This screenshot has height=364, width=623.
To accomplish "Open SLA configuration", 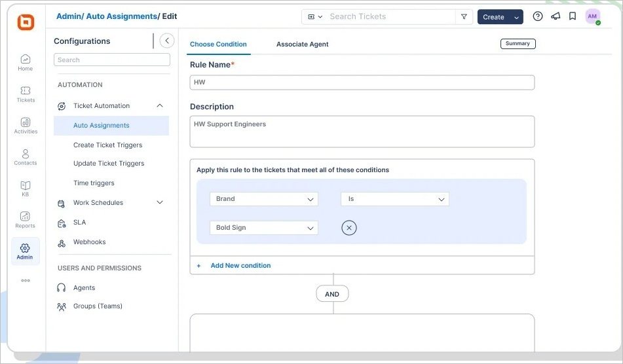I will pyautogui.click(x=79, y=223).
